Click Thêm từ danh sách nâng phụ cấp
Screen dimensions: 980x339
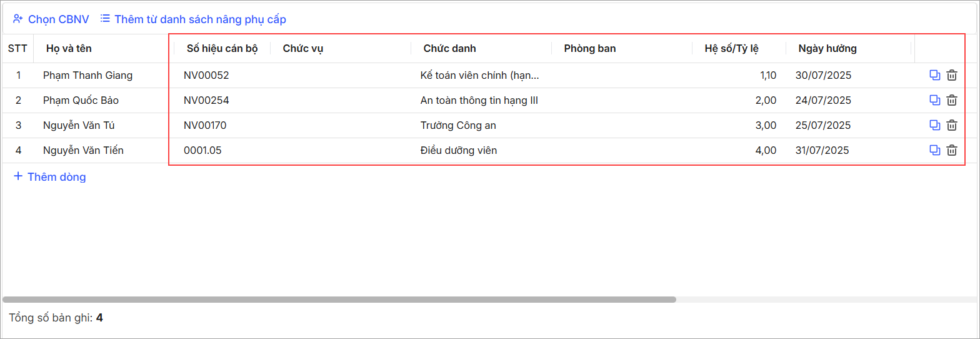[x=193, y=19]
